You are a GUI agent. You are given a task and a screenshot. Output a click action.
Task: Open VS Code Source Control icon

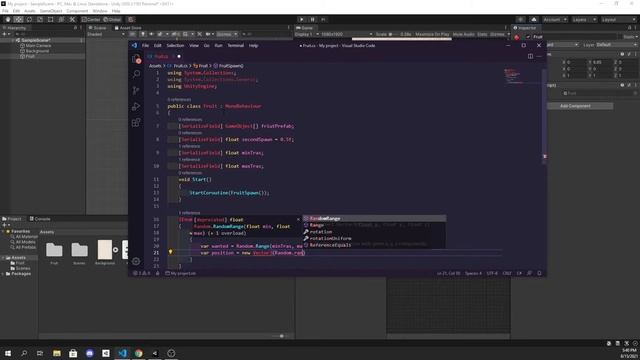[x=136, y=90]
